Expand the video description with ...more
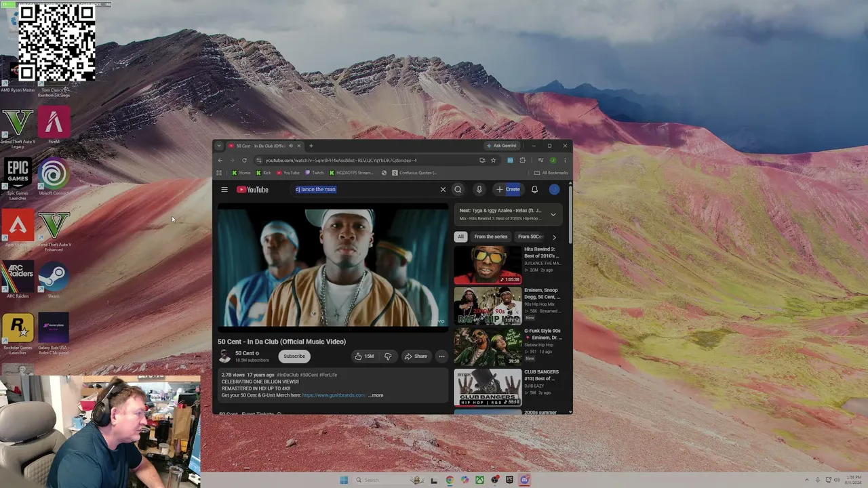The width and height of the screenshot is (868, 488). coord(376,395)
